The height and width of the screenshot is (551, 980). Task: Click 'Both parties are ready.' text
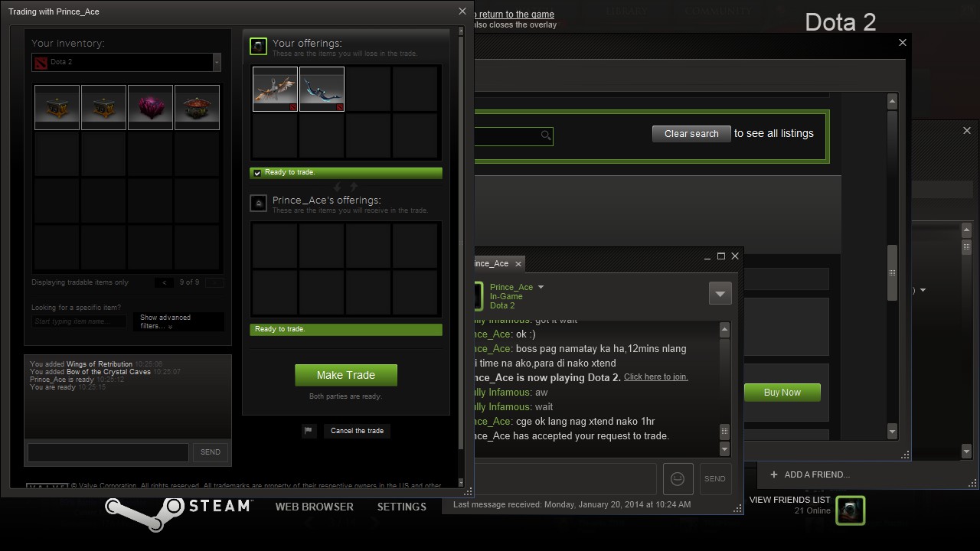346,396
